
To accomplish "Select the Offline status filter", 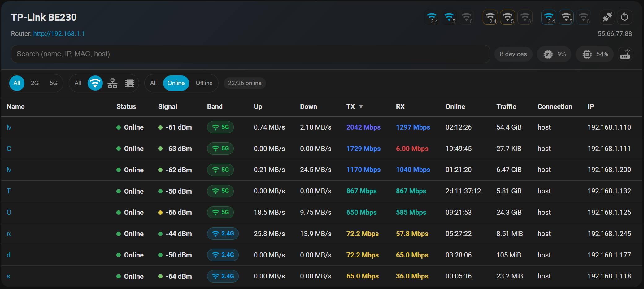I will (204, 83).
